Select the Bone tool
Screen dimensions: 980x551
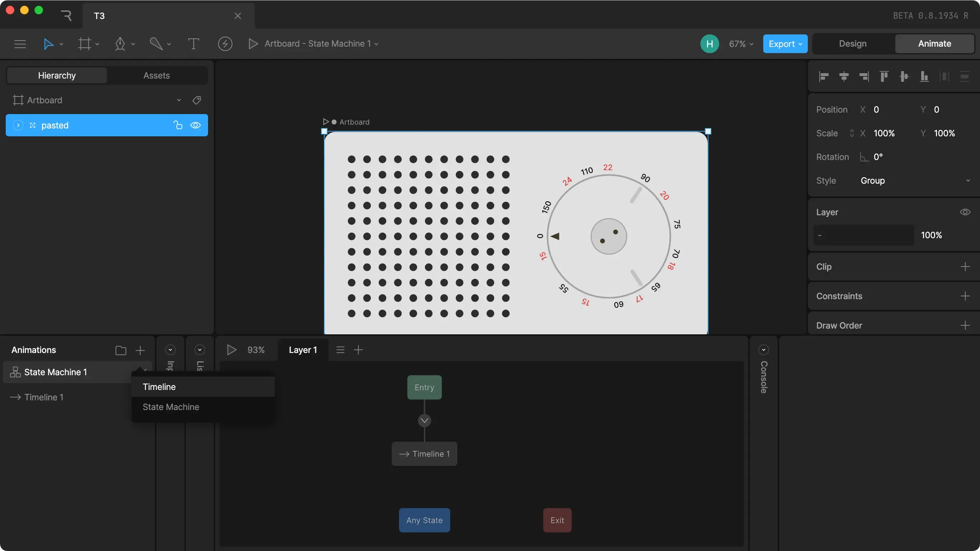tap(156, 44)
